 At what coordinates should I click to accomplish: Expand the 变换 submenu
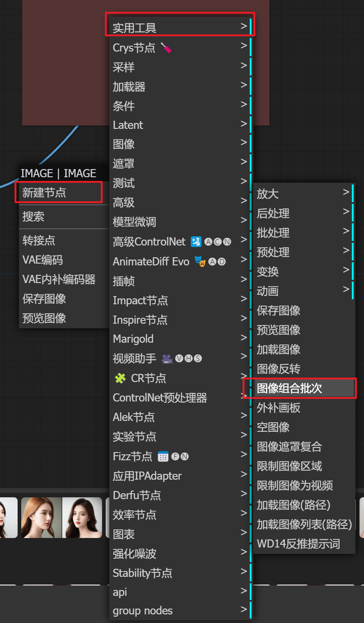point(304,271)
